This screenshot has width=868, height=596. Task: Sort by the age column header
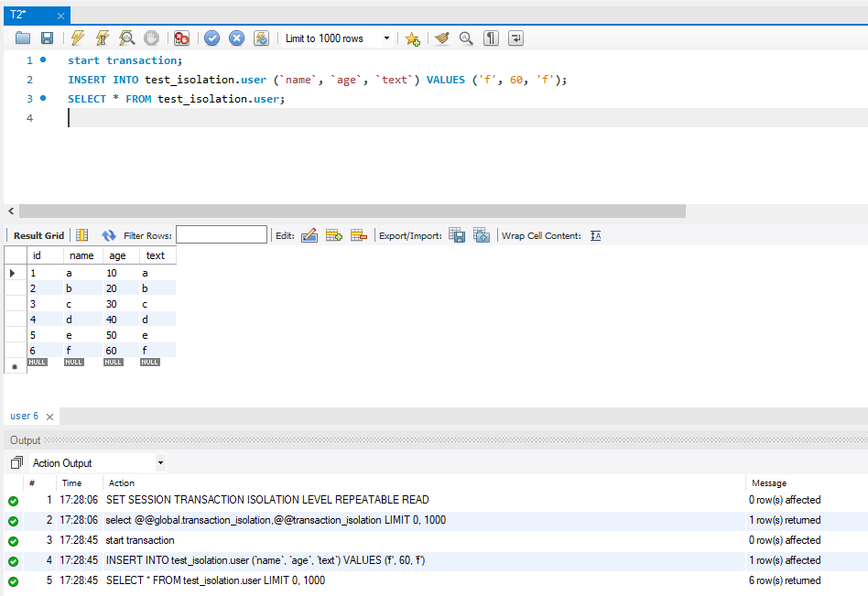[x=120, y=255]
